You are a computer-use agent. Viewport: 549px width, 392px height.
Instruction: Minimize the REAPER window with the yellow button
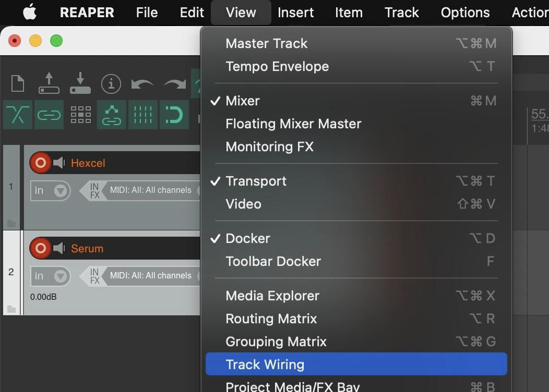click(35, 41)
